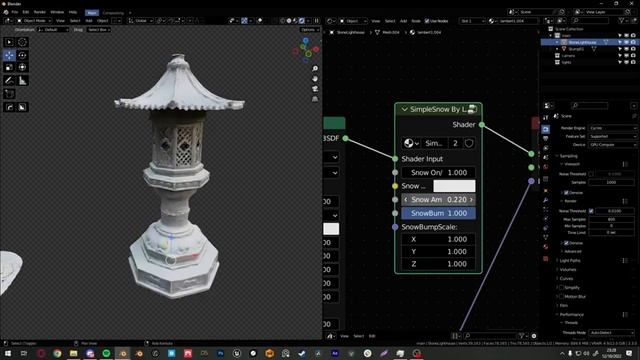Click StoneLighthouse in the node editor breadcrumb
Image resolution: width=640 pixels, height=360 pixels.
351,32
